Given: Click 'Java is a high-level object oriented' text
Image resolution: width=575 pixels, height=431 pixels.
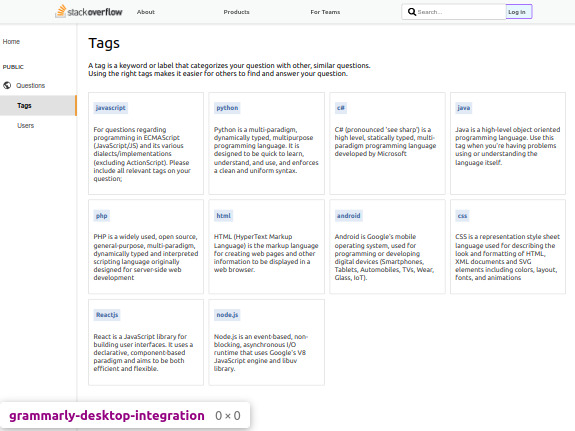Looking at the screenshot, I should click(x=508, y=146).
